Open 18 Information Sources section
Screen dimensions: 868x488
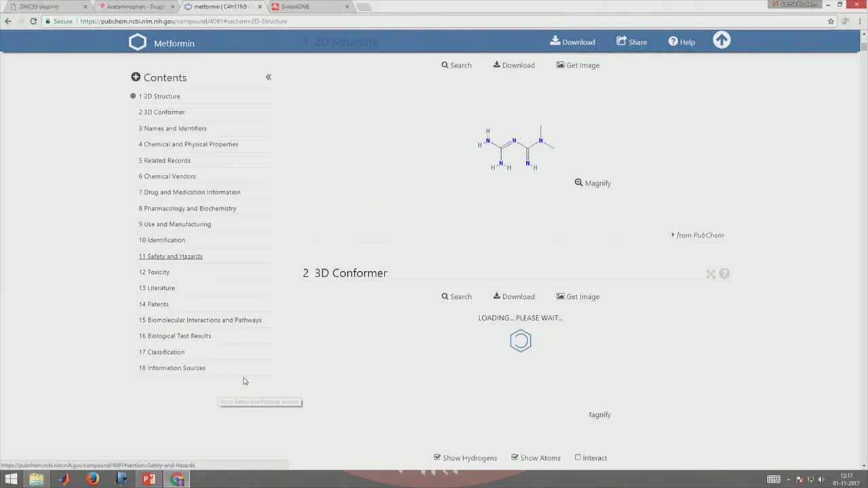[172, 368]
